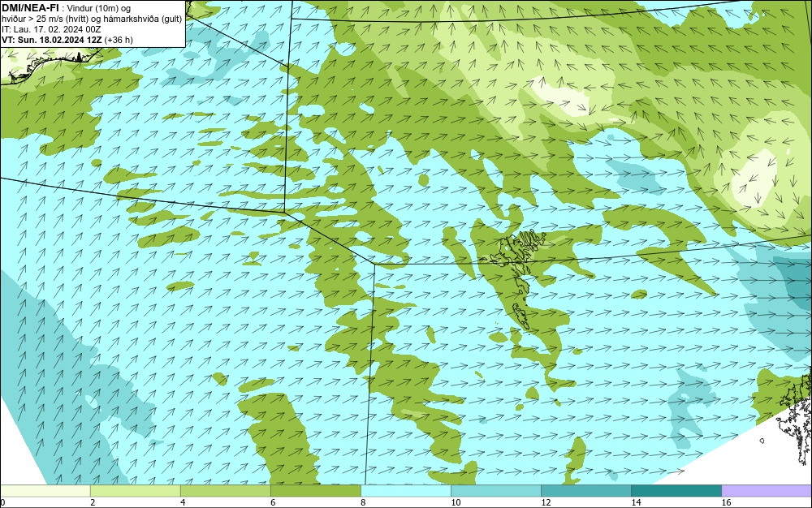Click the legend label '12'
Viewport: 812px width, 508px height.
546,502
